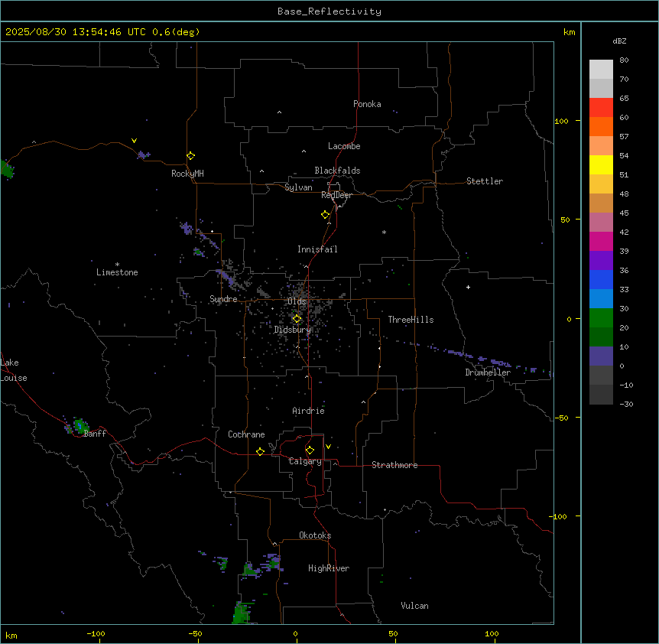Screen dimensions: 659x644
Task: Click the RedDeer city label
Action: click(336, 195)
